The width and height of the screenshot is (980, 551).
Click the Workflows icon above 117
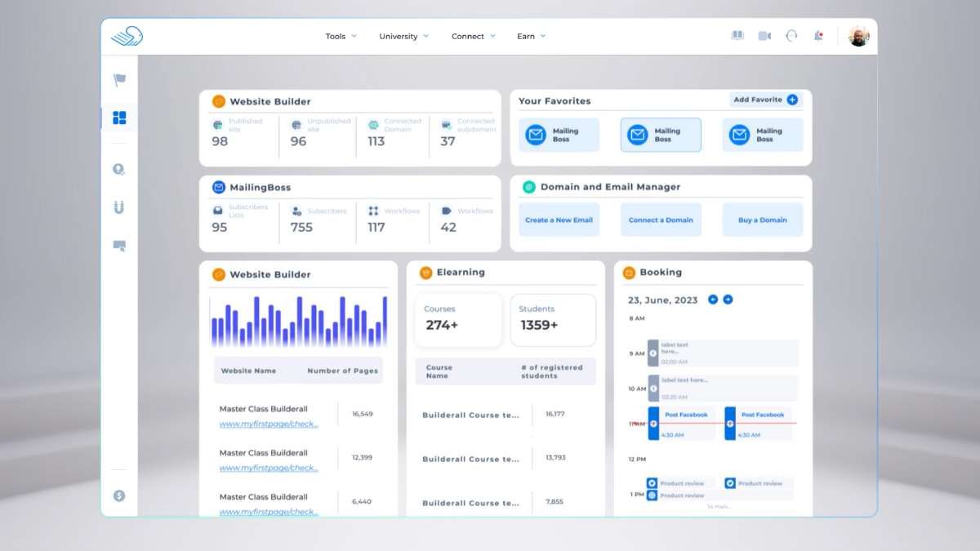(x=373, y=211)
